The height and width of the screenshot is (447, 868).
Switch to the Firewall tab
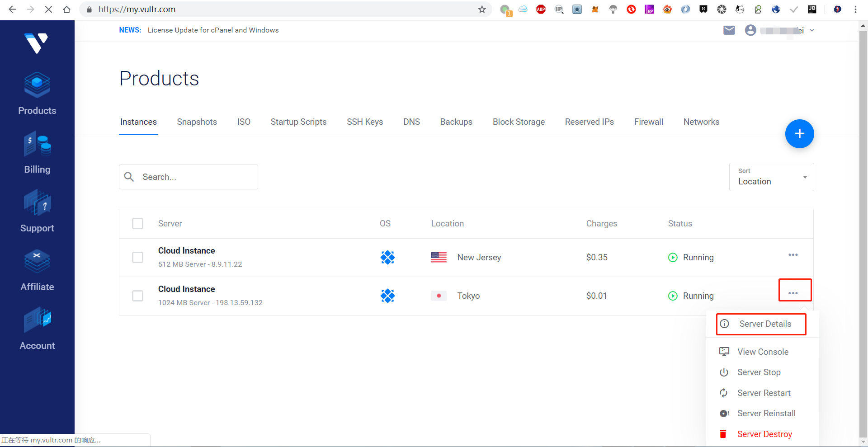[x=648, y=122]
